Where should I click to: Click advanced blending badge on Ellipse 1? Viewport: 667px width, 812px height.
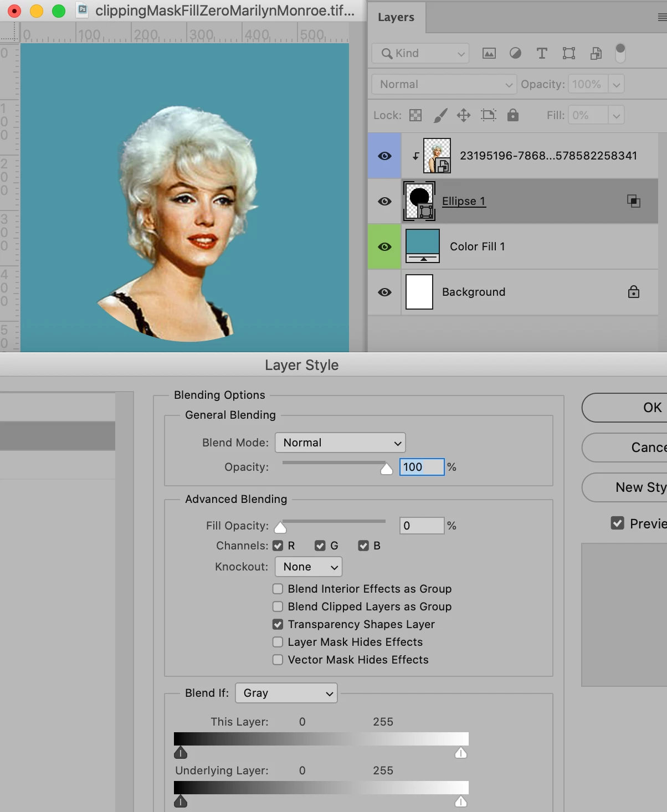[x=634, y=201]
